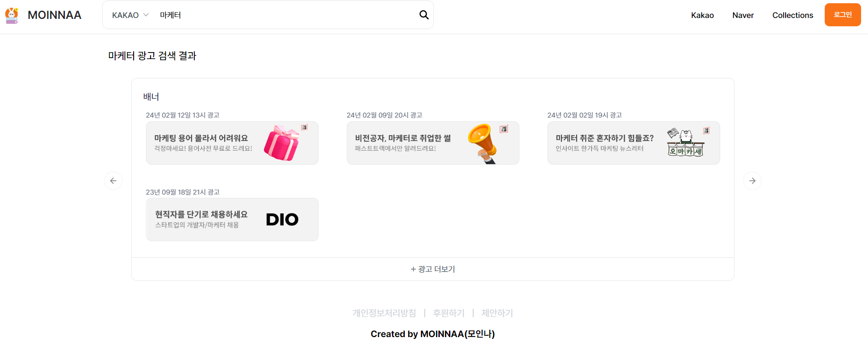Open the KAKAO platform dropdown
The height and width of the screenshot is (350, 868).
(129, 15)
